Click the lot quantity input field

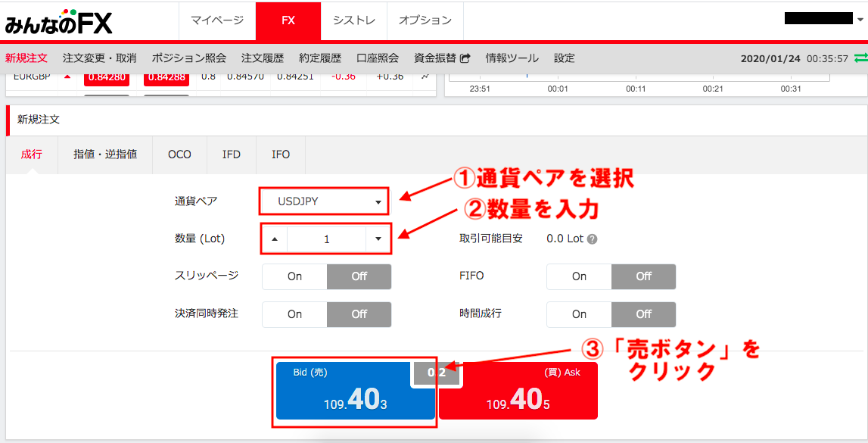pos(325,238)
